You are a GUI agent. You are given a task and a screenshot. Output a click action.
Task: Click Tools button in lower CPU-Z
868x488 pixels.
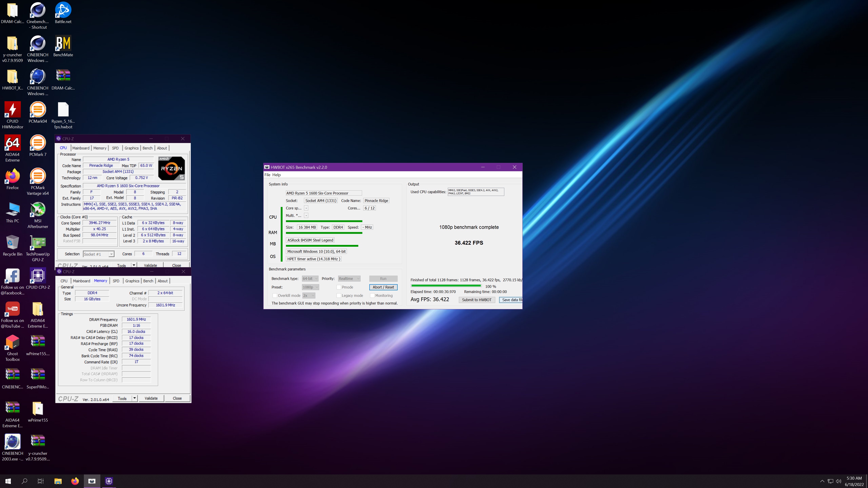(x=122, y=398)
